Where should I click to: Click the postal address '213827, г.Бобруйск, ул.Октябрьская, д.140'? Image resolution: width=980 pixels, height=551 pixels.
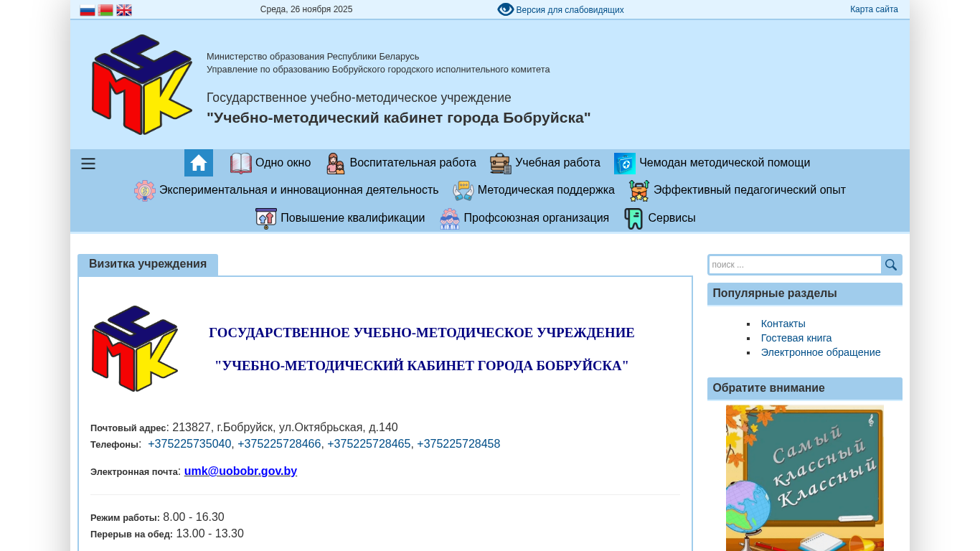[285, 428]
